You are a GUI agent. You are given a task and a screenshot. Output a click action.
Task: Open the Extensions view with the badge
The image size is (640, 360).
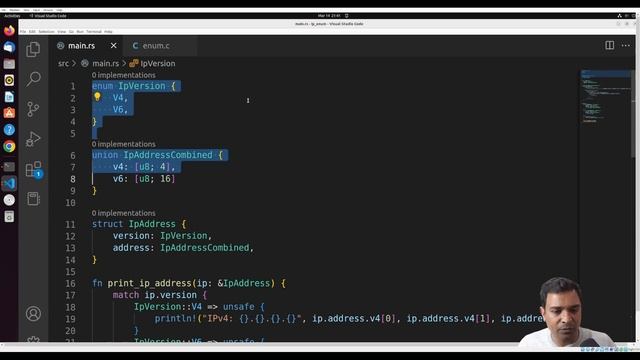point(33,169)
